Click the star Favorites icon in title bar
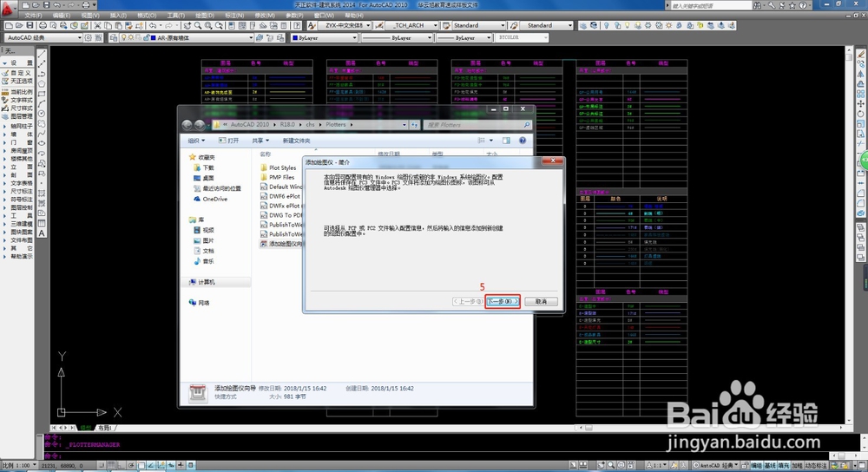The width and height of the screenshot is (868, 472). (x=792, y=5)
